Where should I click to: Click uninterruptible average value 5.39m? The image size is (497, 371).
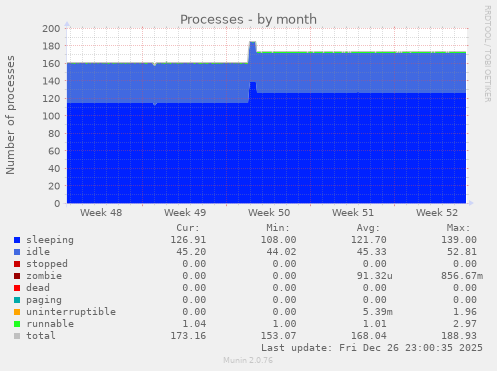(378, 312)
